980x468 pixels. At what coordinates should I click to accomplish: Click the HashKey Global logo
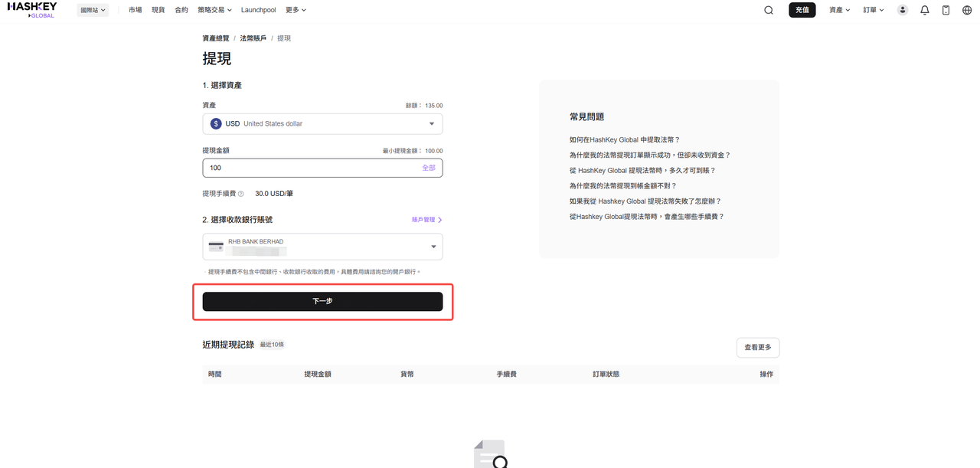tap(31, 9)
